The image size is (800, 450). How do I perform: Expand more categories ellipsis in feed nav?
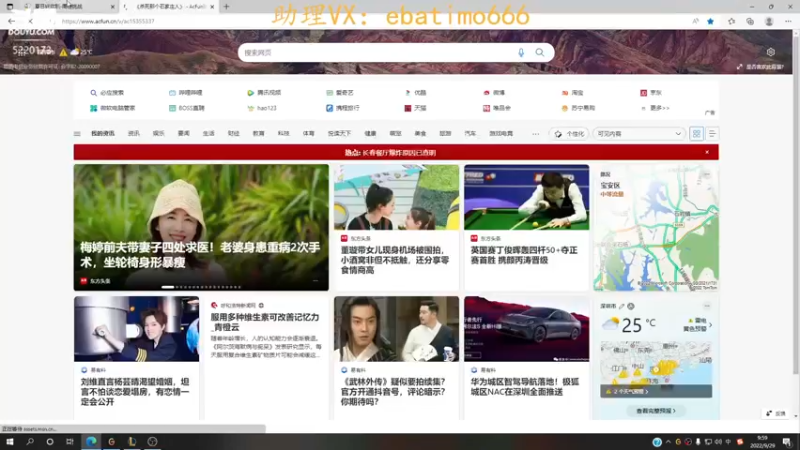pyautogui.click(x=535, y=134)
